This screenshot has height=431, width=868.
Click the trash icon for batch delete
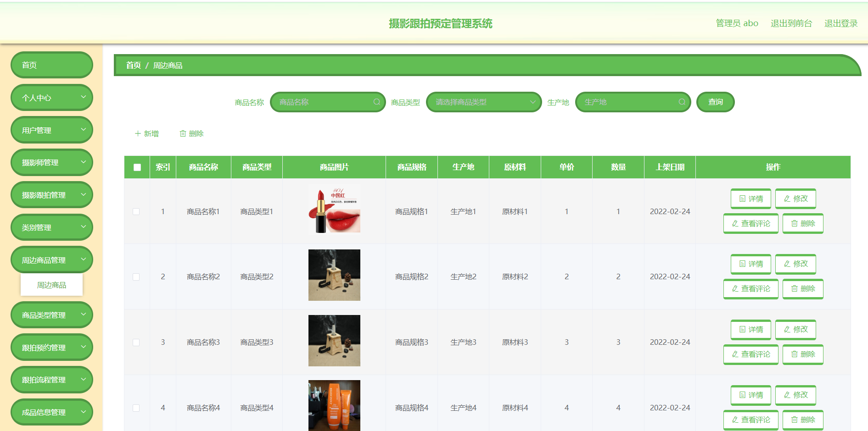183,133
